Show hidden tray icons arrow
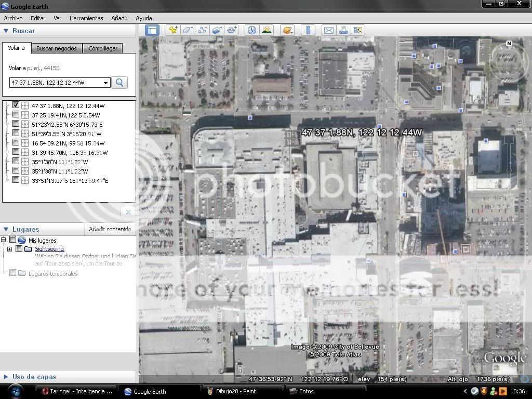 (x=465, y=391)
